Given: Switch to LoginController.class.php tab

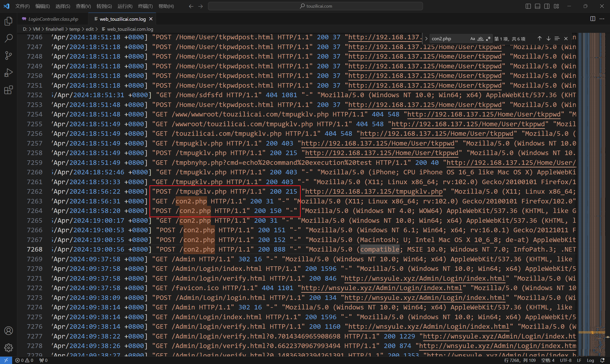Looking at the screenshot, I should click(x=53, y=19).
